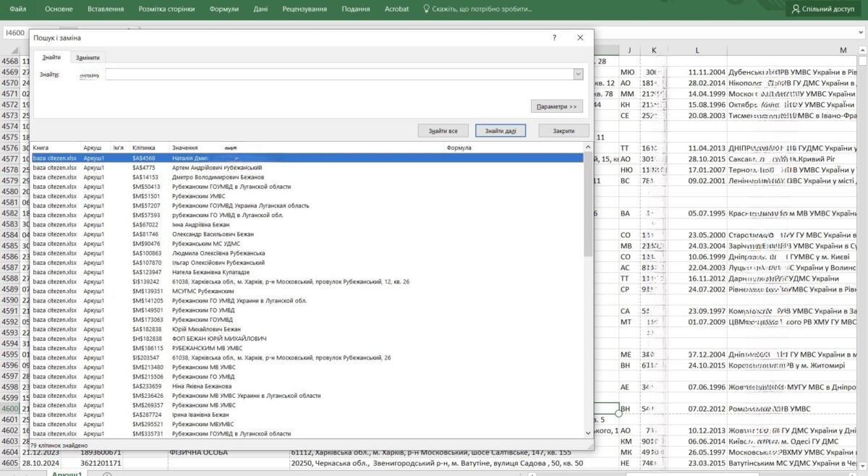Select result 'Інна Андріївна Бежан'

tap(307, 224)
